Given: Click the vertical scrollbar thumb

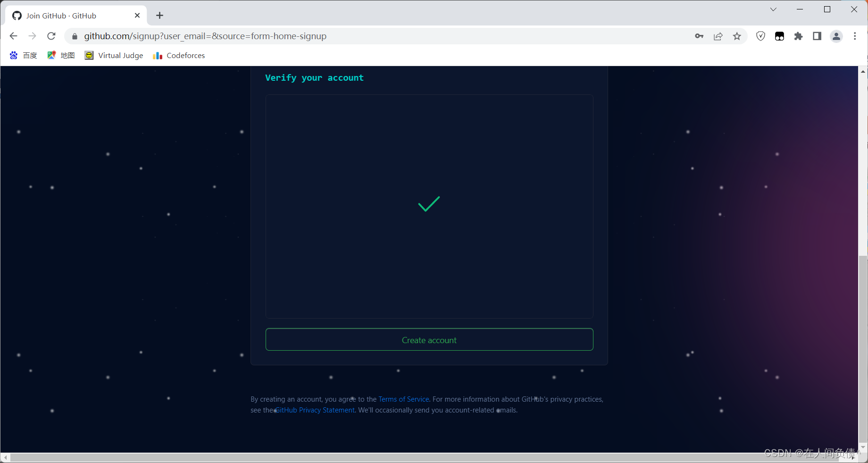Looking at the screenshot, I should pos(863,348).
